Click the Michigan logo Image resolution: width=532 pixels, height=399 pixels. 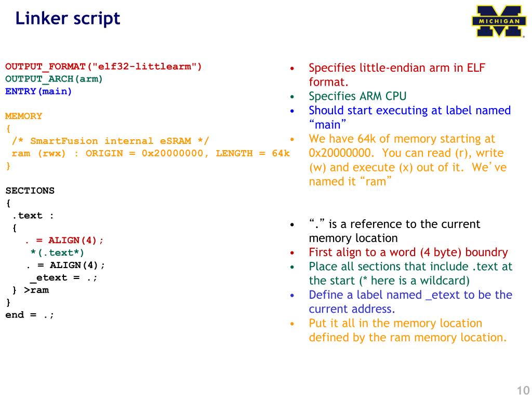pos(499,21)
